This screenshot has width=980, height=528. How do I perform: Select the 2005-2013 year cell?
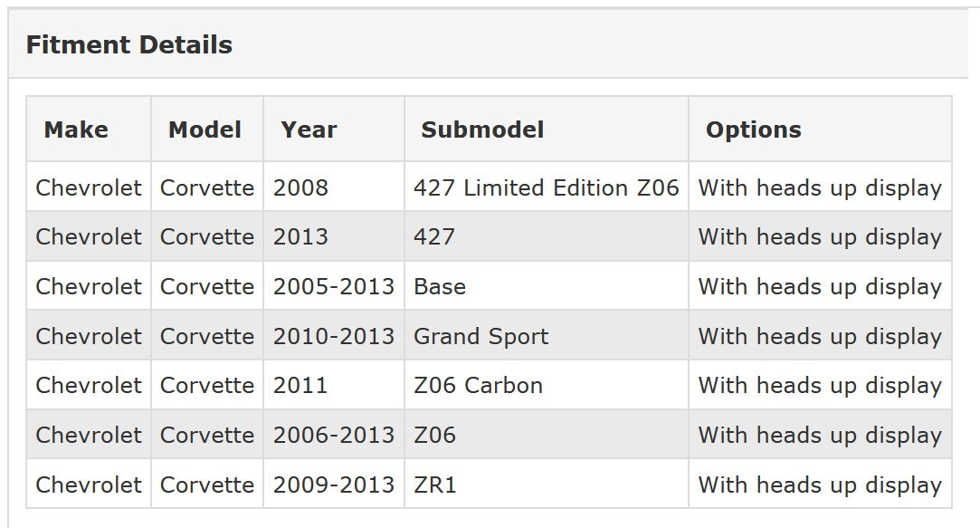point(334,286)
